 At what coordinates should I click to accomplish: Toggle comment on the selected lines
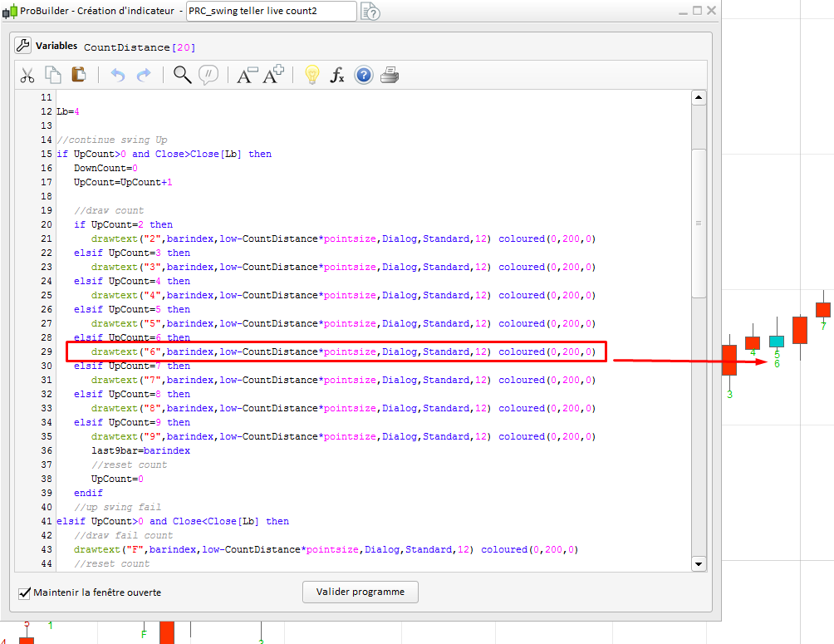208,75
